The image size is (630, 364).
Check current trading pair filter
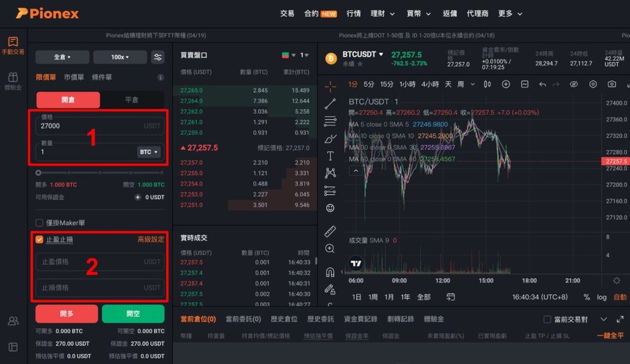(x=547, y=319)
